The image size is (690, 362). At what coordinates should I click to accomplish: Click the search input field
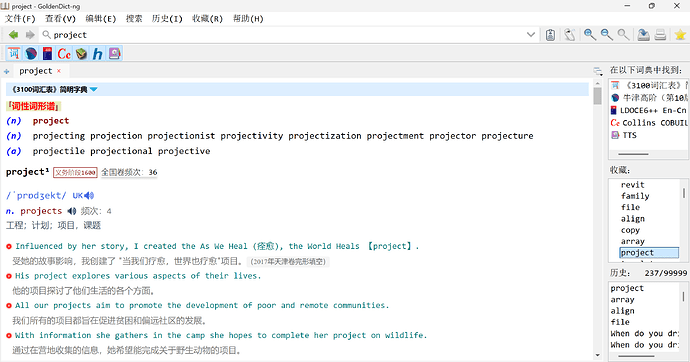pyautogui.click(x=288, y=35)
